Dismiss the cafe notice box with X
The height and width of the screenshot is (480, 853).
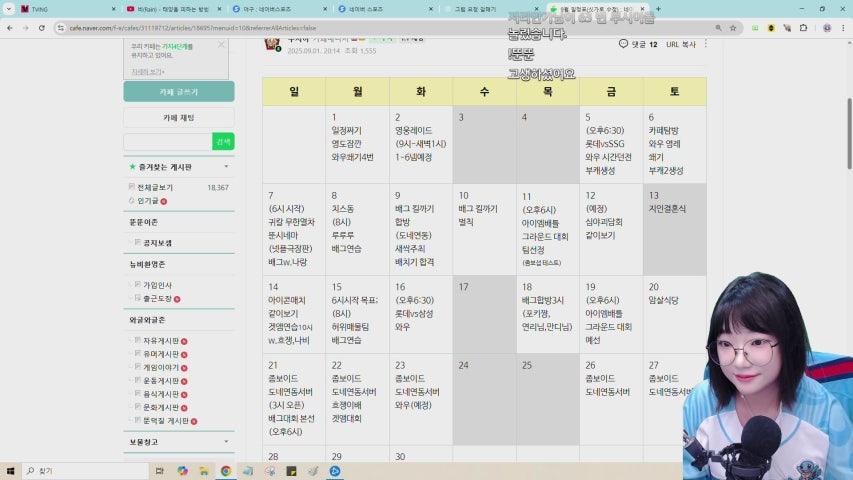click(x=221, y=45)
